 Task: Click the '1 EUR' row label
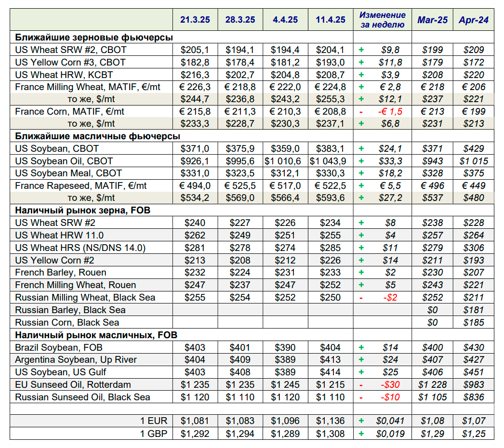point(154,421)
